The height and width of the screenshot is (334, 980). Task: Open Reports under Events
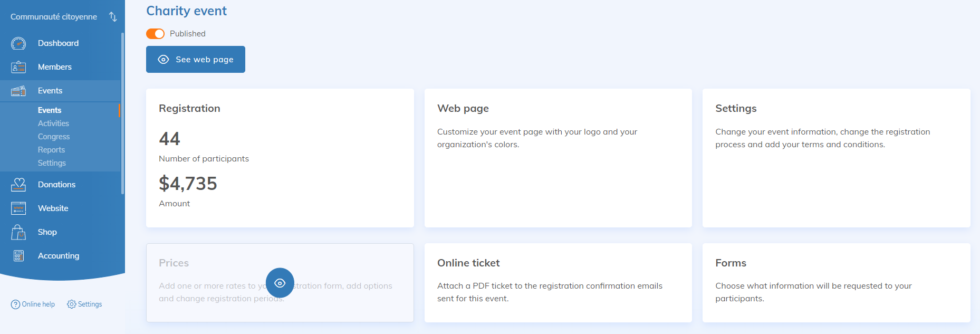point(51,150)
